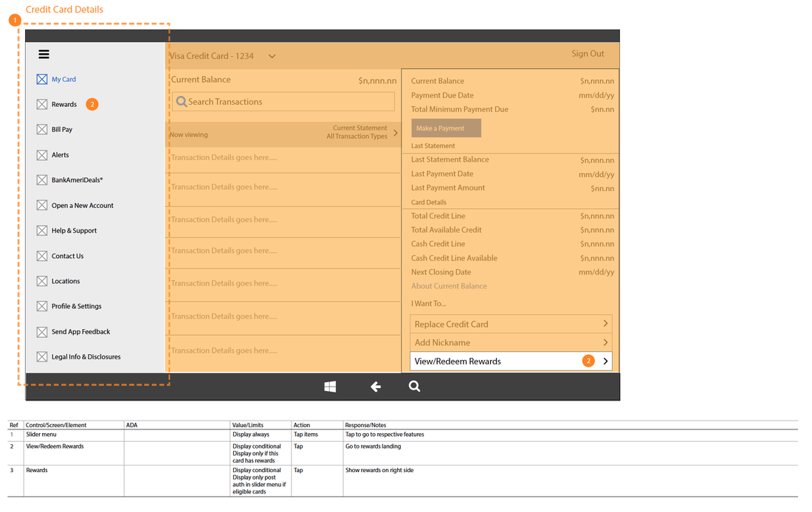Select Help & Support menu item
812x512 pixels.
click(74, 231)
